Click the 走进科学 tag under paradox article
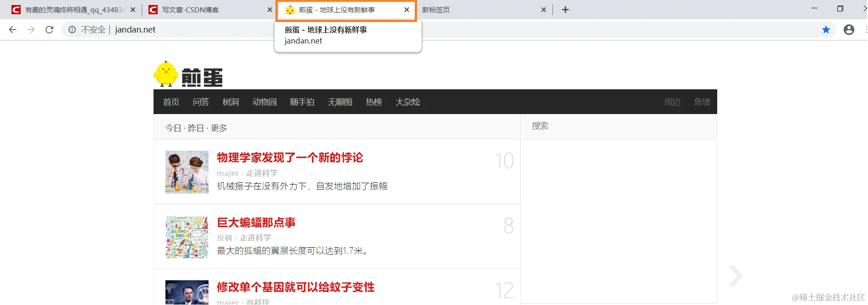Screen dimensions: 868x305 pyautogui.click(x=262, y=173)
